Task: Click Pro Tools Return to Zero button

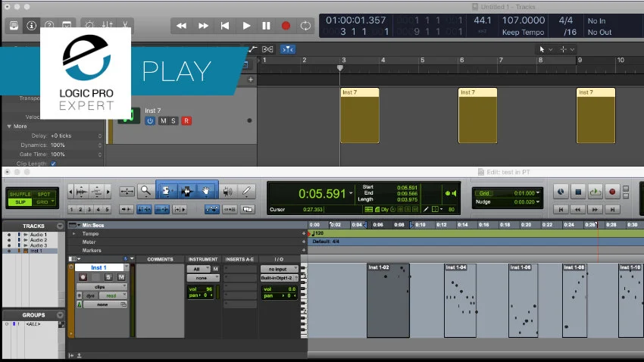Action: (x=561, y=209)
